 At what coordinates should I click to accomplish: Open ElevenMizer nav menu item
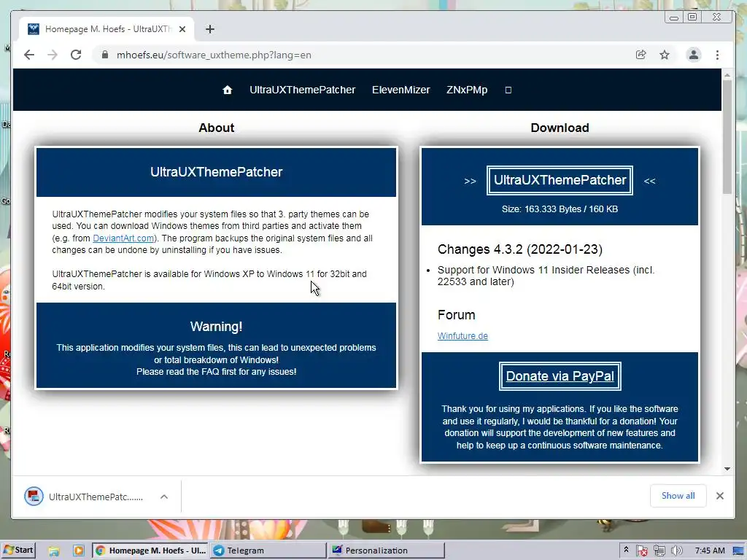tap(400, 90)
